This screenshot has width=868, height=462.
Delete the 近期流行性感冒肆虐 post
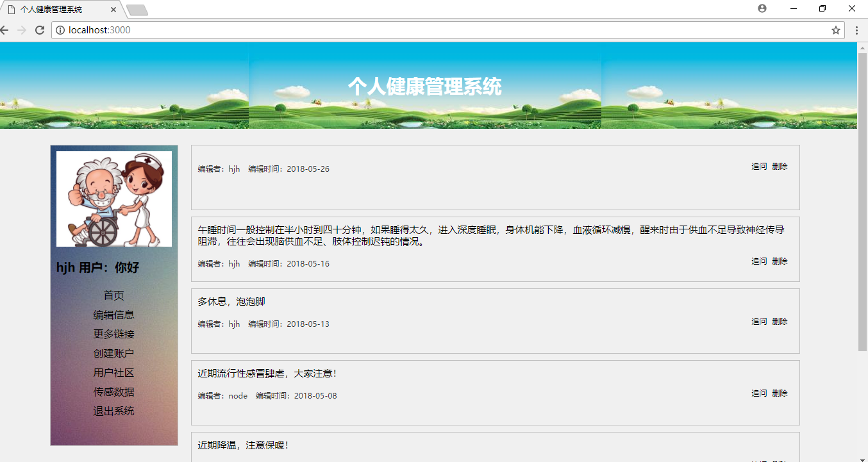click(780, 393)
